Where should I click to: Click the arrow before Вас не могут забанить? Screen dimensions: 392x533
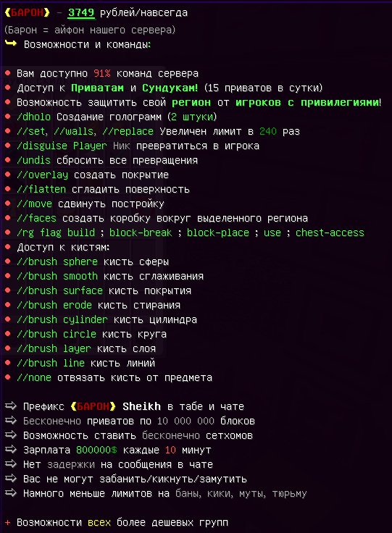pos(11,478)
